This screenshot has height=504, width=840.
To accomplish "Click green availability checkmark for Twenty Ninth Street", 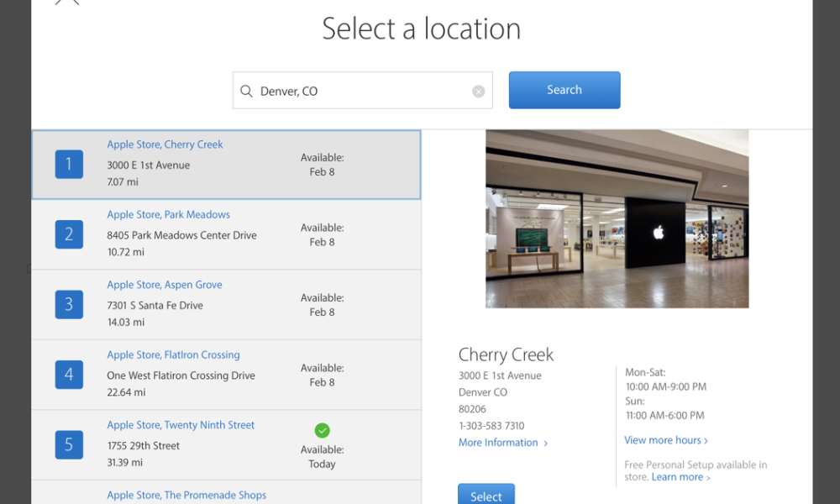I will point(322,430).
